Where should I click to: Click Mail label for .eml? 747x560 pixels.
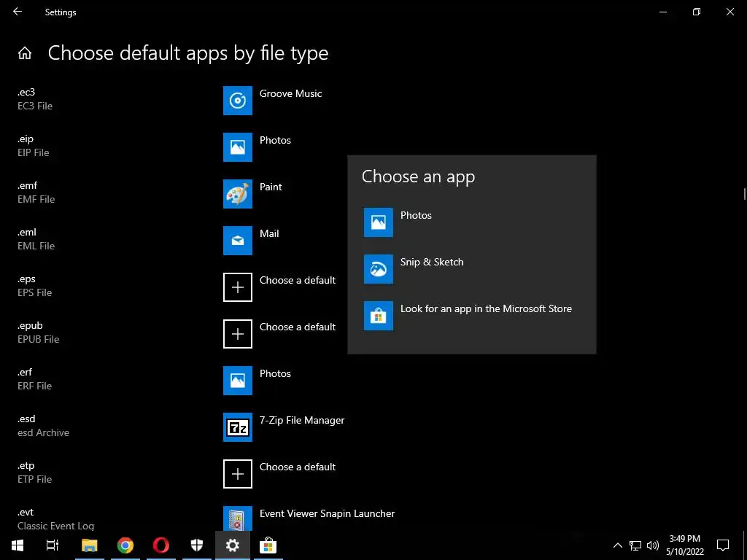tap(269, 233)
